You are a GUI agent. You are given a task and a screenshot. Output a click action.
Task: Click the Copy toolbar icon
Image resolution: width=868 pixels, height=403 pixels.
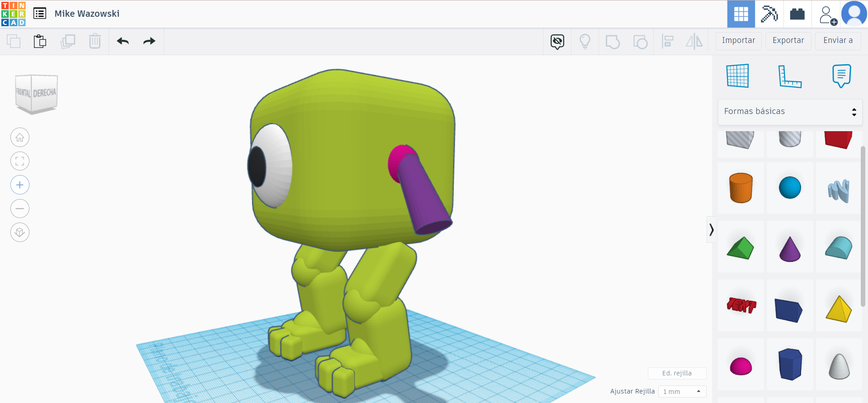(x=14, y=41)
